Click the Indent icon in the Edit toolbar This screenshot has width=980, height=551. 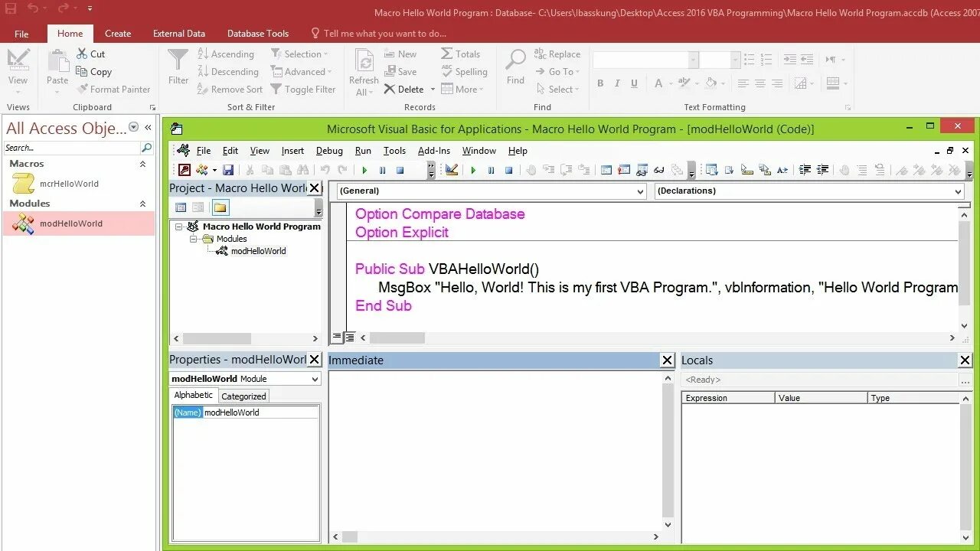pyautogui.click(x=805, y=170)
